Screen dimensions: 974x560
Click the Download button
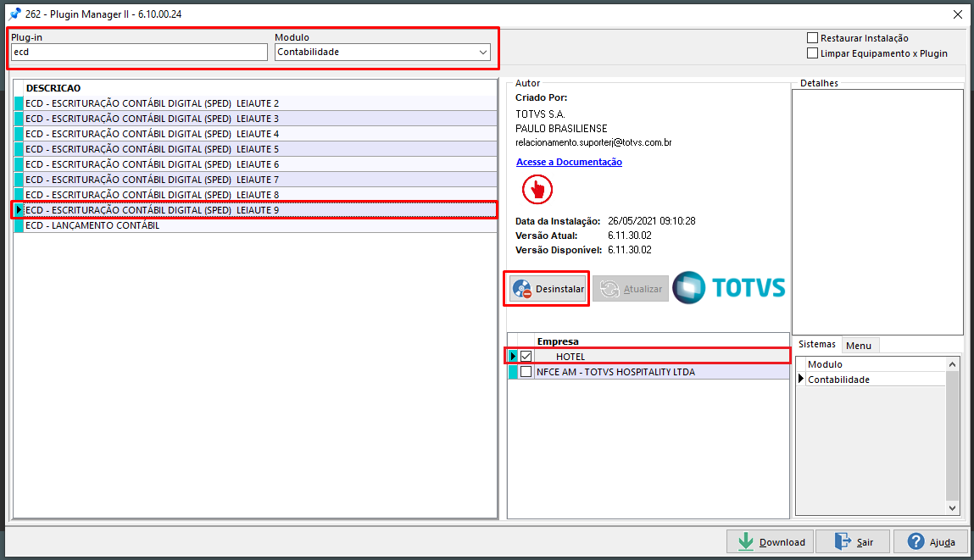pyautogui.click(x=771, y=542)
